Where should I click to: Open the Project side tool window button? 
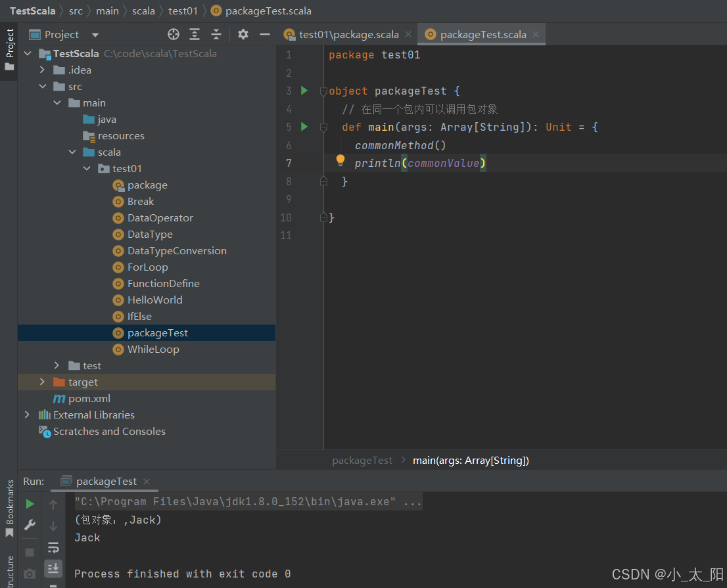coord(9,50)
